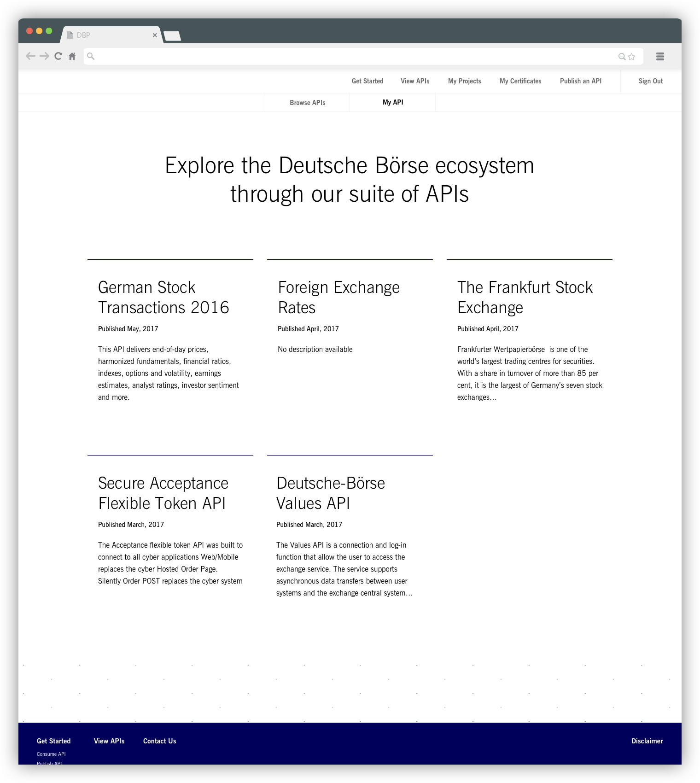Open Get Started in top navigation
Screen dimensions: 700x783
[367, 81]
